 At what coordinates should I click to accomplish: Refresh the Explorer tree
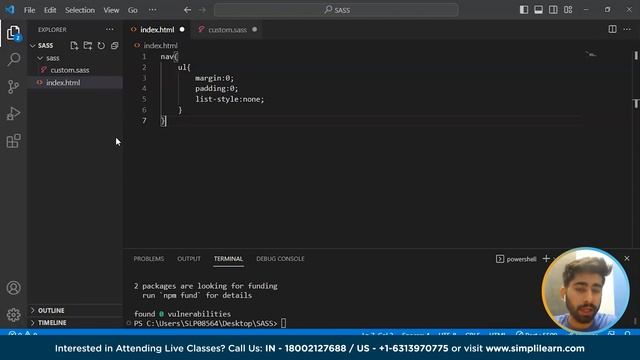[x=101, y=45]
